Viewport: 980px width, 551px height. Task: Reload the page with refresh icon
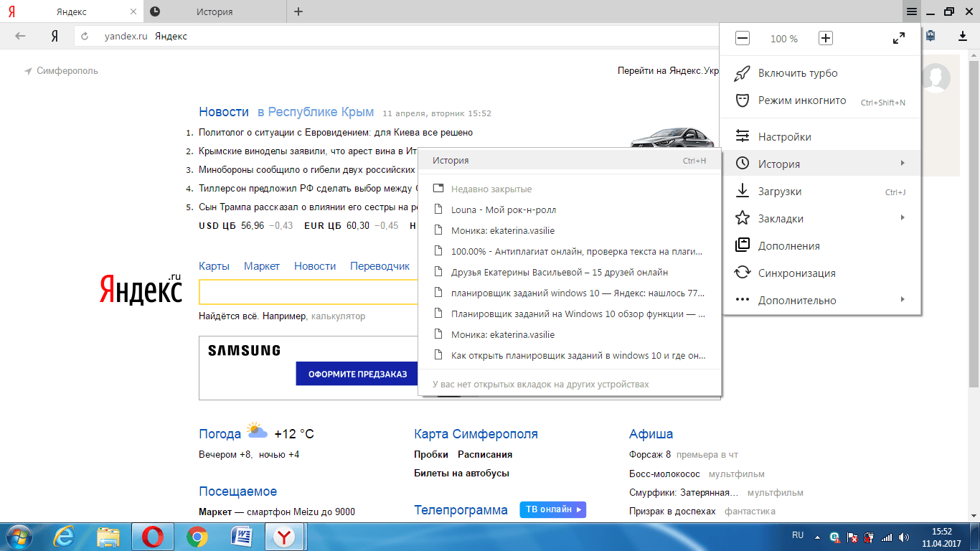pos(85,36)
